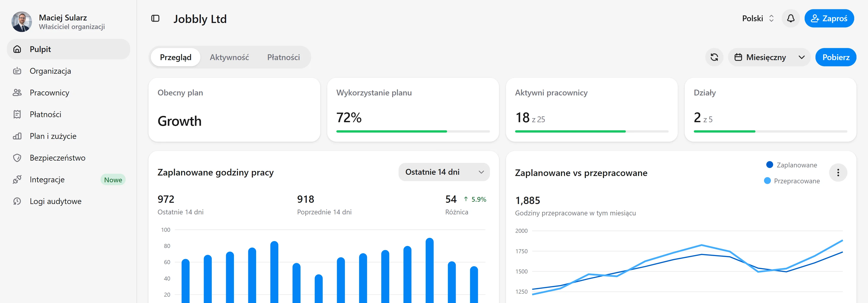The width and height of the screenshot is (868, 303).
Task: Open notifications bell icon
Action: tap(791, 18)
